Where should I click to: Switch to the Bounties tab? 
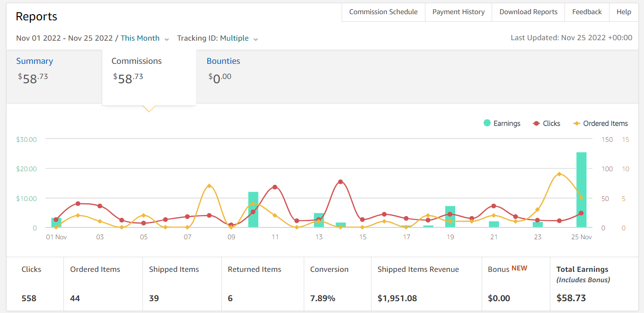(x=223, y=61)
